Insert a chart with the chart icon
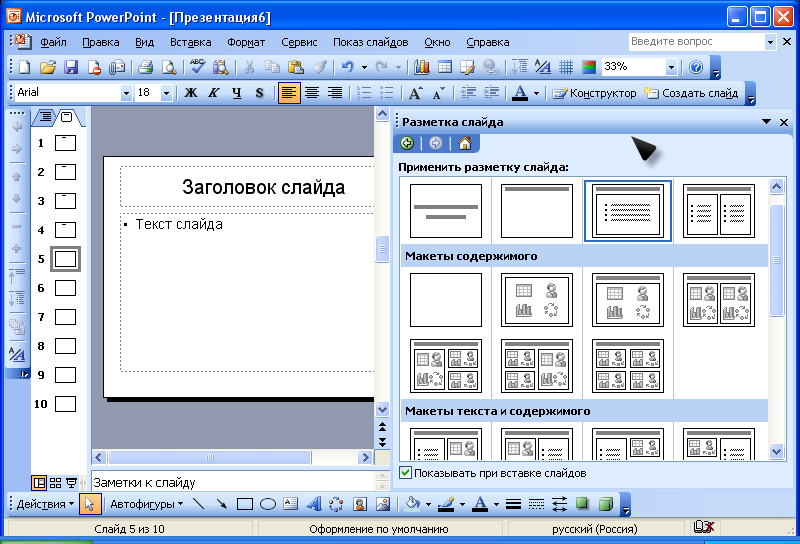Viewport: 800px width, 544px height. point(422,67)
